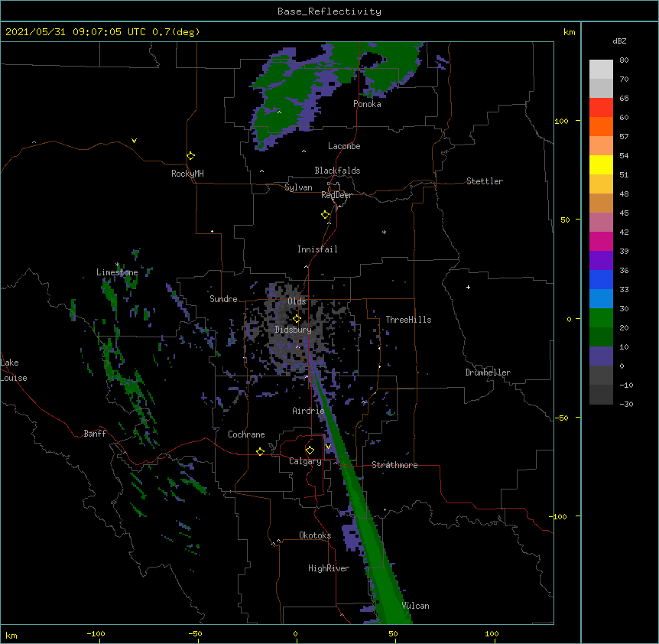
Task: Click the red legend swatch at 65 dBZ
Action: [x=601, y=108]
